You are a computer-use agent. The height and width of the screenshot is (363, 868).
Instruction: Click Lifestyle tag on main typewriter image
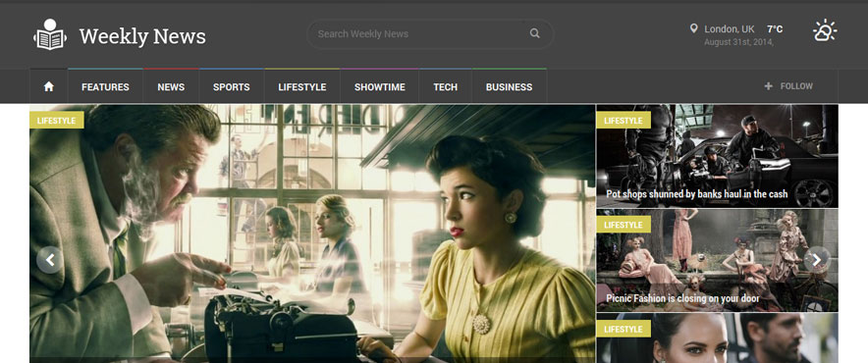[57, 120]
